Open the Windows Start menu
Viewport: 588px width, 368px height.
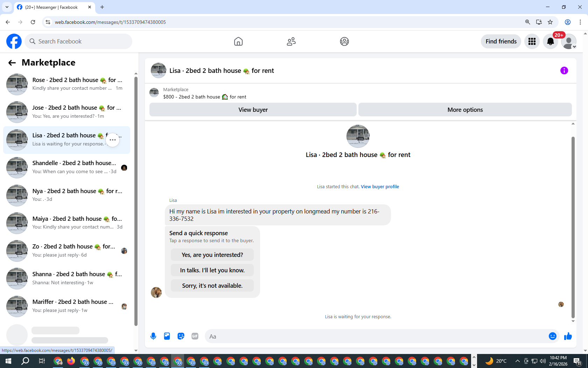8,361
